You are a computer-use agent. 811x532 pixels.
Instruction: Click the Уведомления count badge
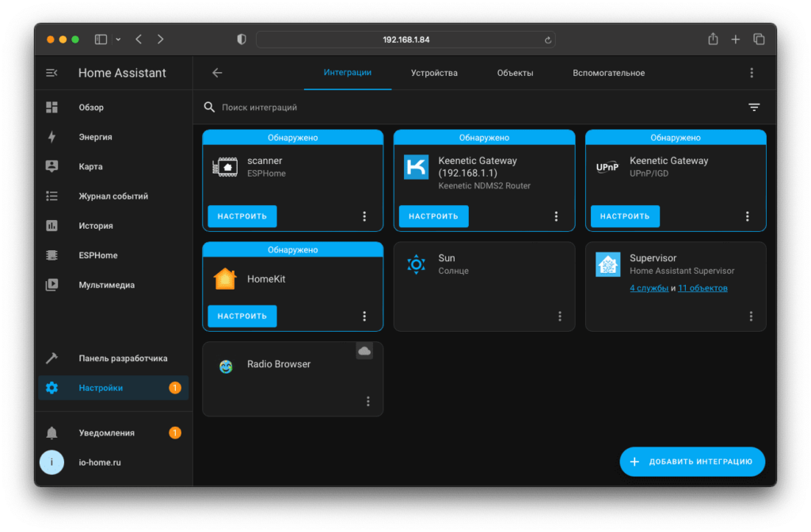tap(175, 433)
